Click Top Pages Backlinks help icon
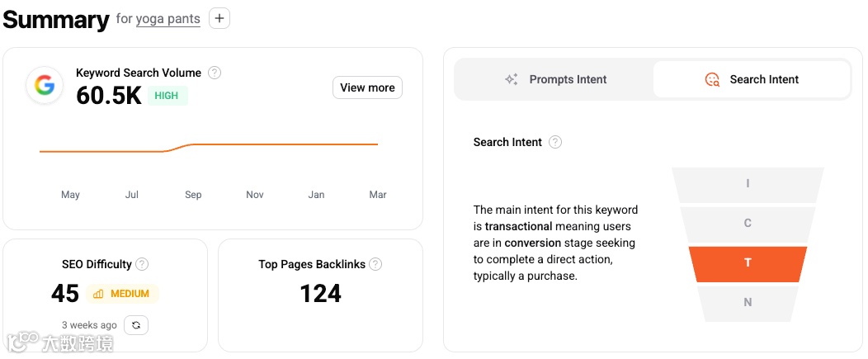This screenshot has width=868, height=359. click(375, 264)
